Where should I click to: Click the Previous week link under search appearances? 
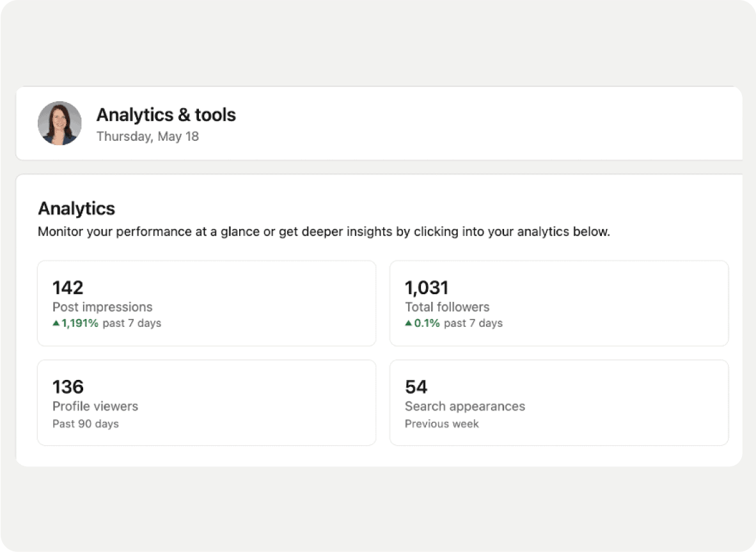441,423
